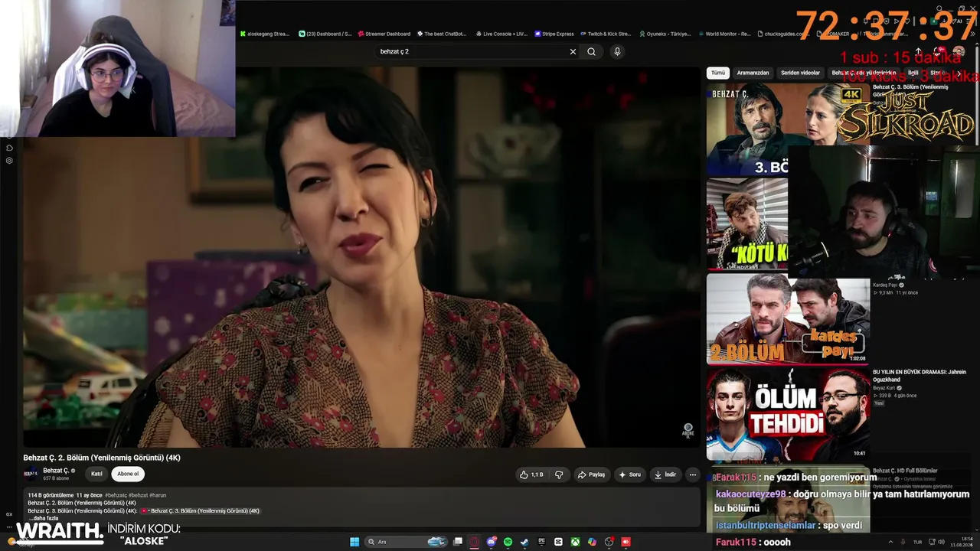Download the video with İndir
The height and width of the screenshot is (551, 980).
(665, 474)
